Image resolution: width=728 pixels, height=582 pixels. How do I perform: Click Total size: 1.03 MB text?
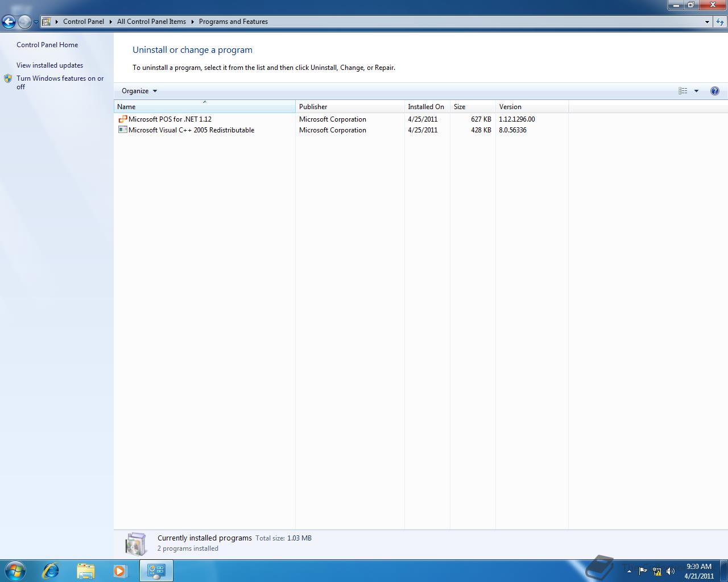[283, 538]
